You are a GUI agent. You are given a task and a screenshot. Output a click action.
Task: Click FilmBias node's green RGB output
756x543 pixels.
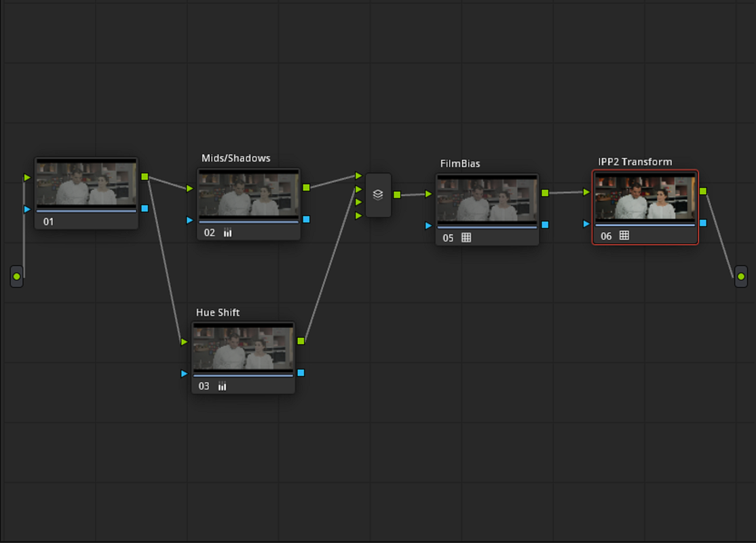pos(545,193)
